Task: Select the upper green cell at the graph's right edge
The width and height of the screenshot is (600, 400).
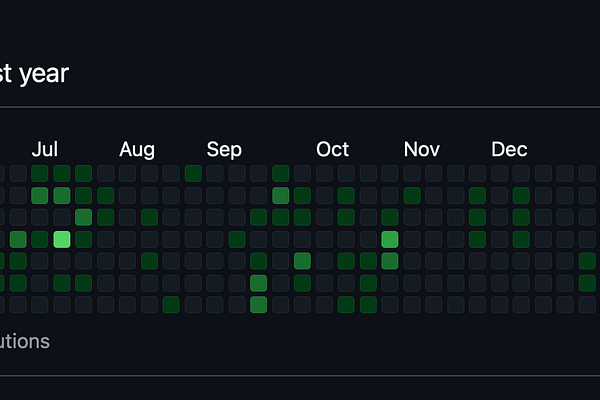Action: pos(587,261)
